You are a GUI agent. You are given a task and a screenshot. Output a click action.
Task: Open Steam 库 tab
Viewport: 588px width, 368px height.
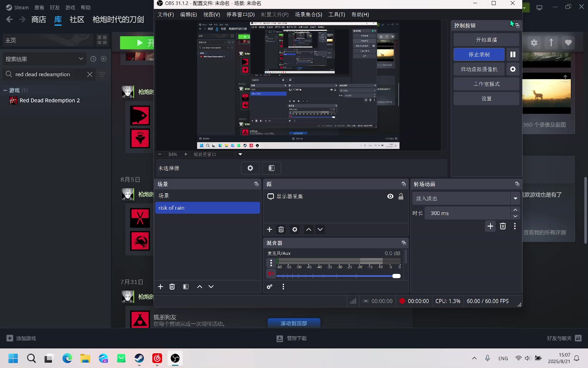[x=58, y=19]
